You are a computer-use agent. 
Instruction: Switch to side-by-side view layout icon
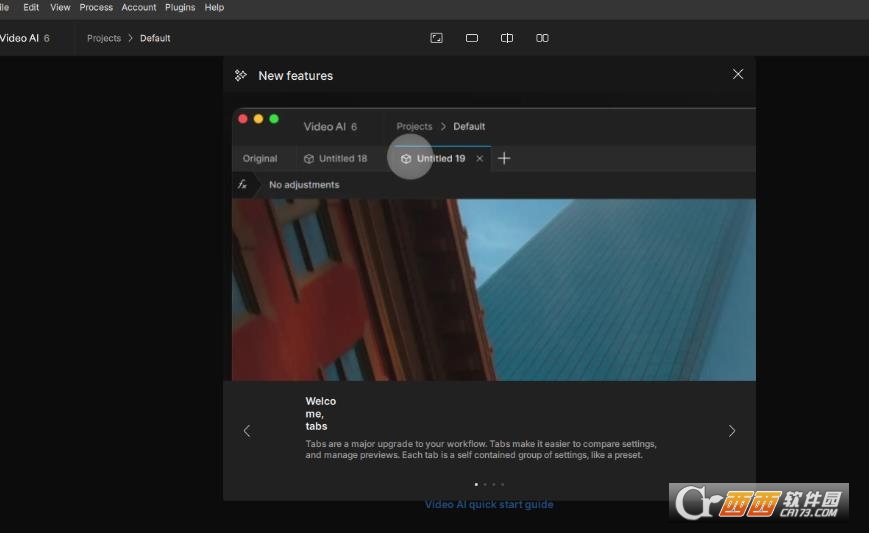click(x=542, y=38)
